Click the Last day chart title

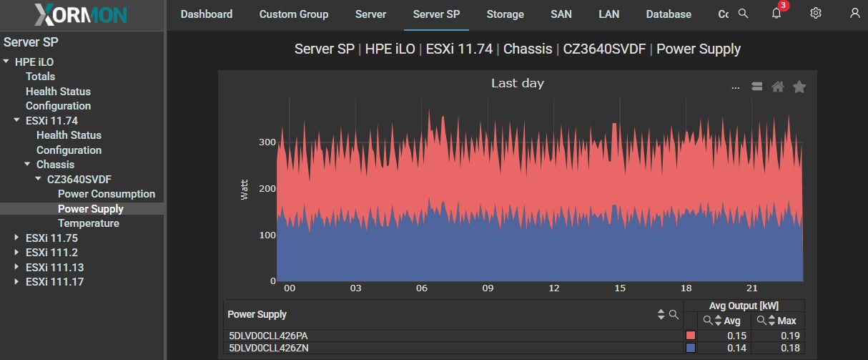(518, 83)
